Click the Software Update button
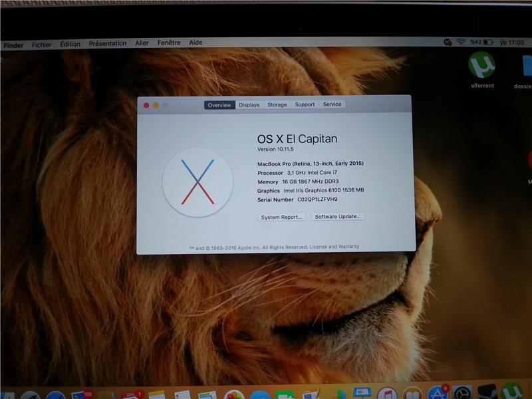 (338, 217)
